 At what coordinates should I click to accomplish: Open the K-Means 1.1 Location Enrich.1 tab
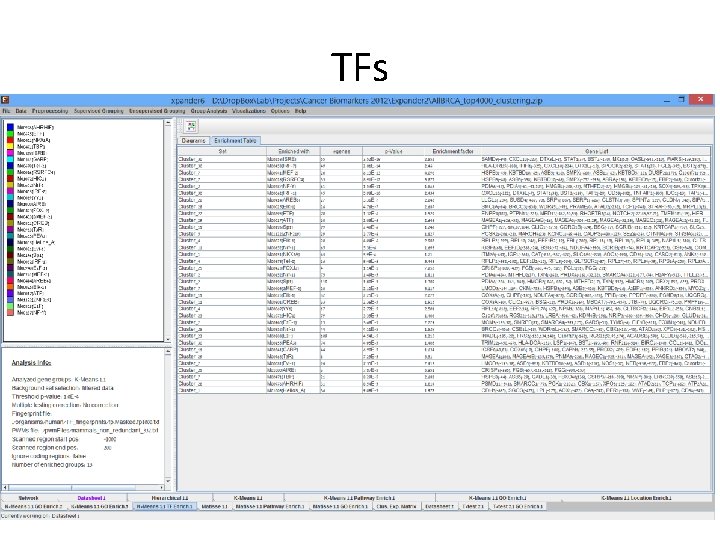tap(636, 498)
